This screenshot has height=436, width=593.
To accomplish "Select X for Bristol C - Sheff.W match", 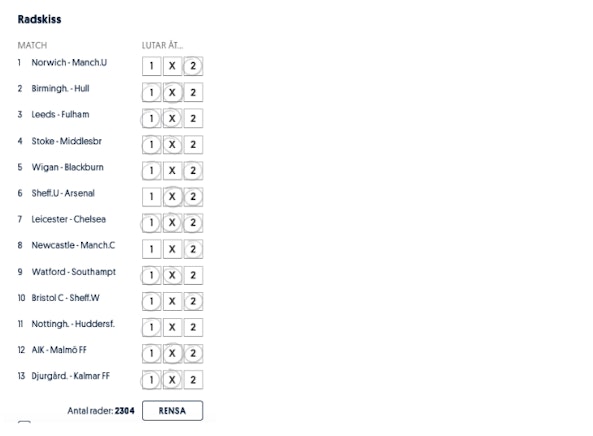I will coord(172,301).
